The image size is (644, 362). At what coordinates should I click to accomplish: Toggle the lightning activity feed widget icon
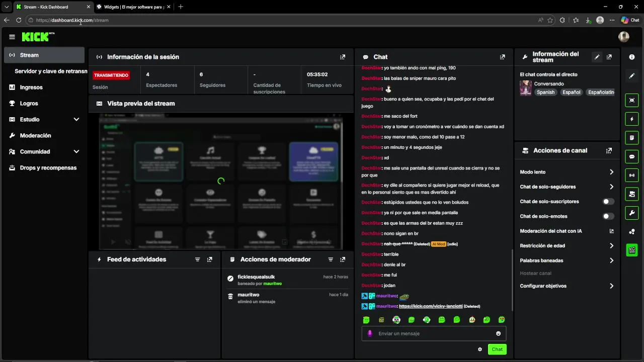(632, 119)
